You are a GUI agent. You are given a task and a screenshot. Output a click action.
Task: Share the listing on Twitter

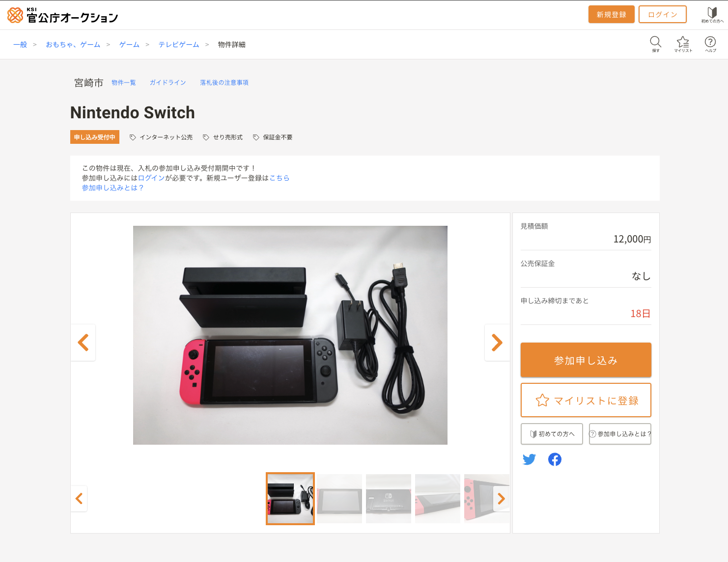[529, 459]
